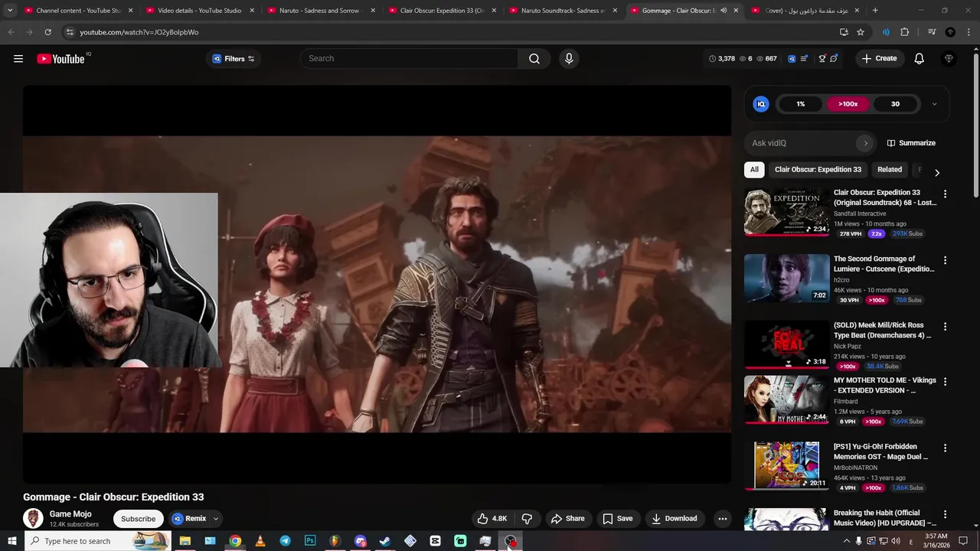980x551 pixels.
Task: Switch to Video details YouTube Studio tab
Action: [x=199, y=11]
